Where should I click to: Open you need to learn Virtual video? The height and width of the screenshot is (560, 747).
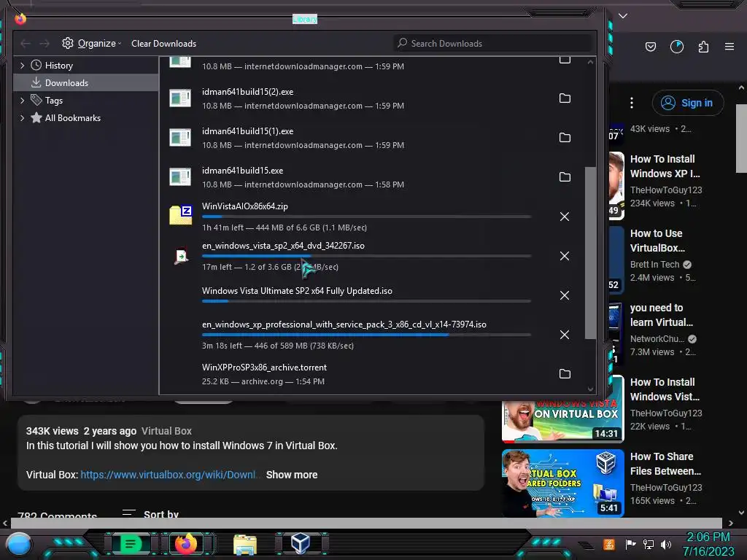[661, 315]
